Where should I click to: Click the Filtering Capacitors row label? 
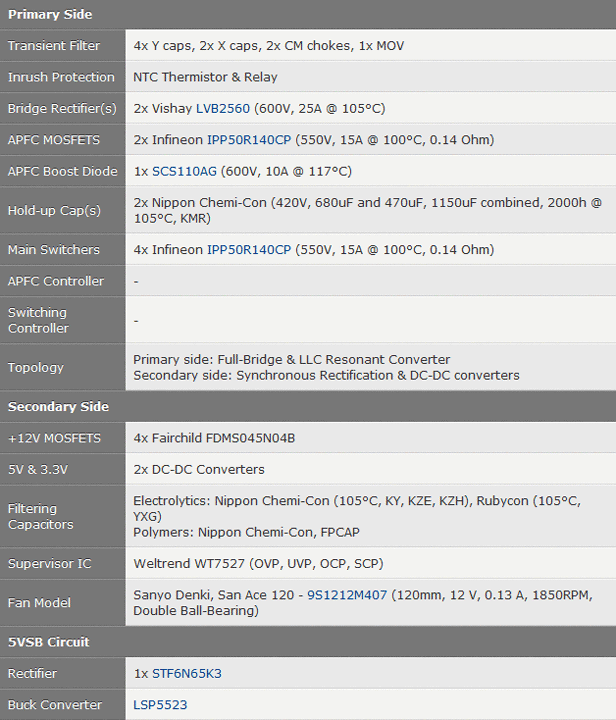click(x=40, y=516)
